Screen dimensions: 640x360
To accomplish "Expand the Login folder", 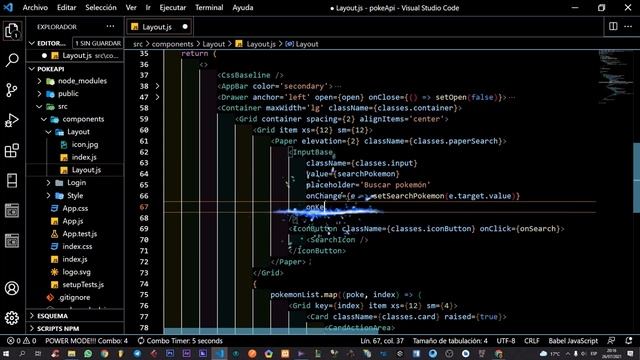I will pyautogui.click(x=76, y=182).
